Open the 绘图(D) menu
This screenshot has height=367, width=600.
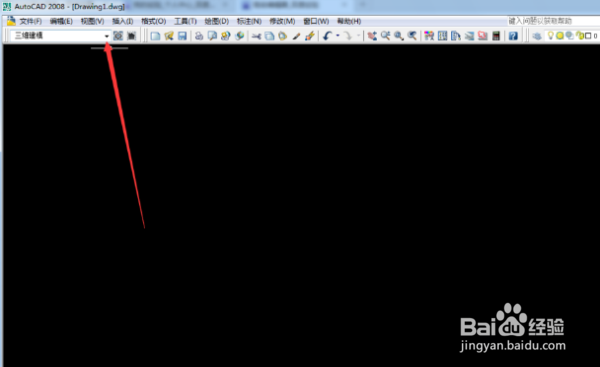click(x=217, y=21)
